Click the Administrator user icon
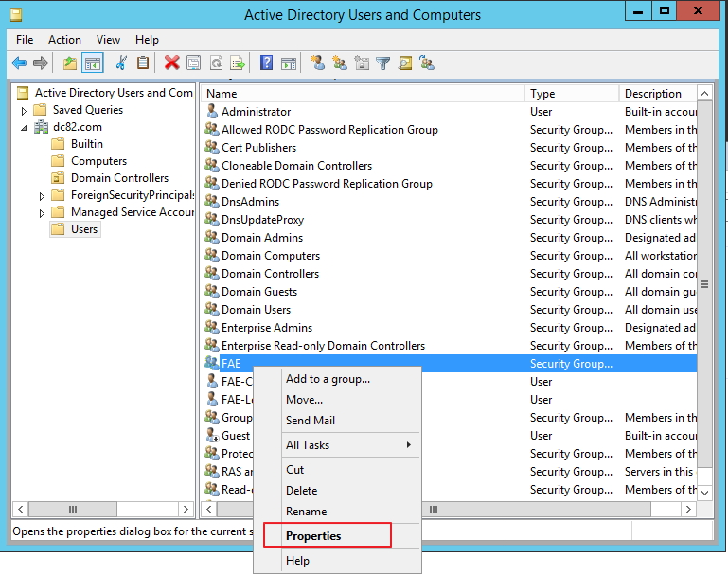This screenshot has width=728, height=576. (212, 111)
